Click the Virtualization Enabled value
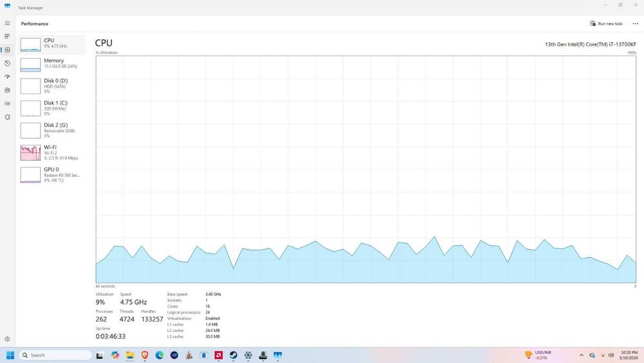The height and width of the screenshot is (363, 644). click(x=213, y=319)
